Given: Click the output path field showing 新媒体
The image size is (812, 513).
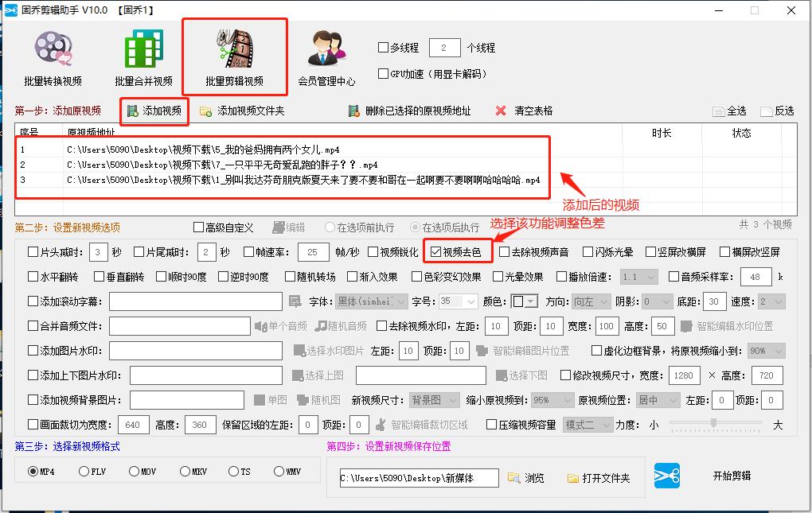Looking at the screenshot, I should coord(420,477).
